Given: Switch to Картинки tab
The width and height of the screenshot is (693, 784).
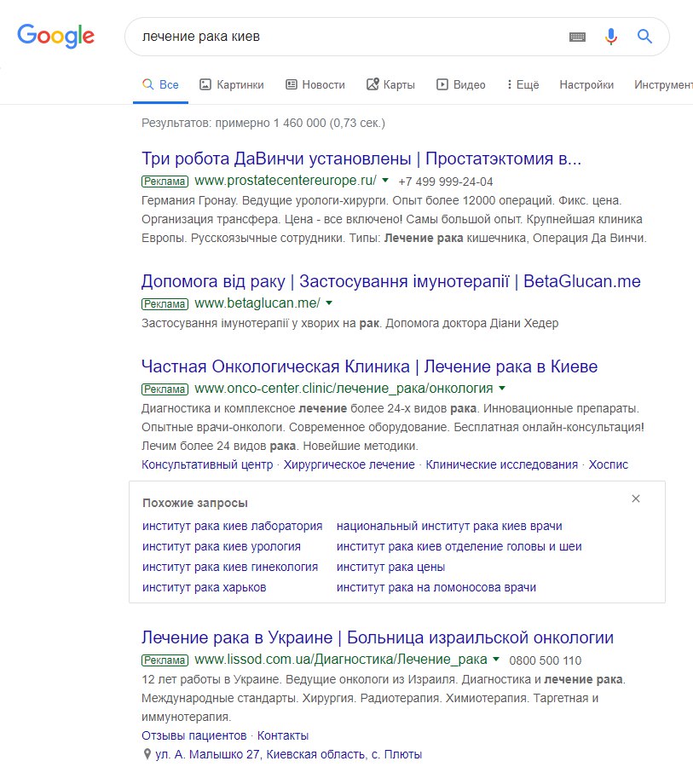Looking at the screenshot, I should (232, 84).
